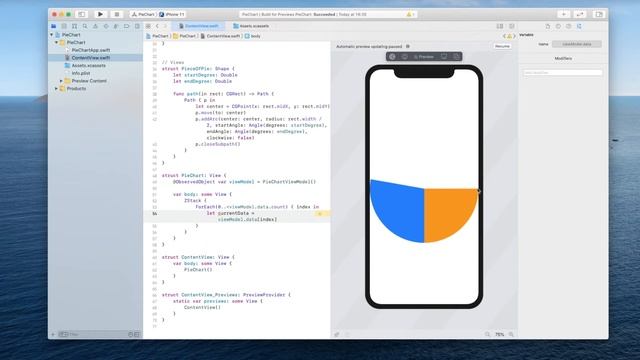Open the related items grid menu

click(x=148, y=26)
